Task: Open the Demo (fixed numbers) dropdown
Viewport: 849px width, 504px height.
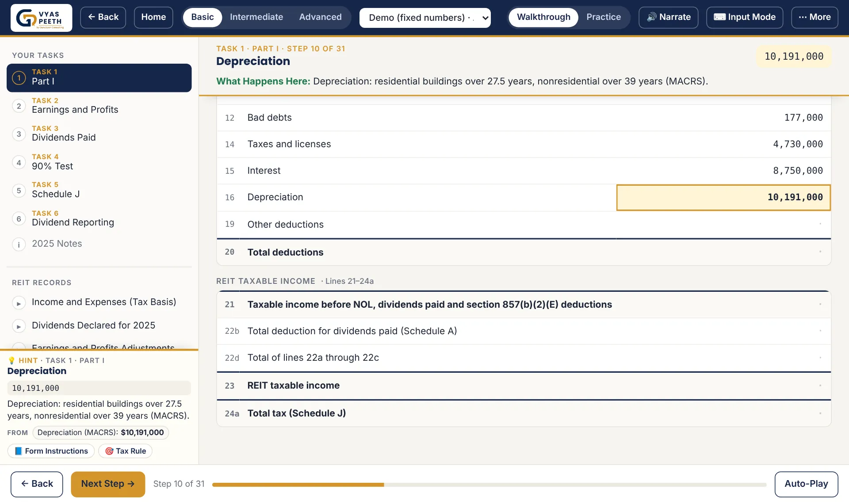Action: [x=425, y=18]
